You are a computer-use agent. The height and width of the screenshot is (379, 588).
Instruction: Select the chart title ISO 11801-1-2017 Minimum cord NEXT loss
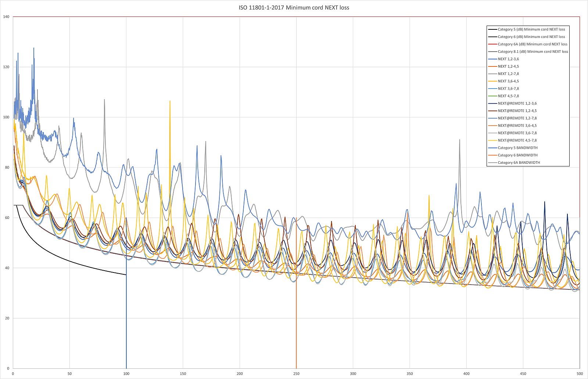pyautogui.click(x=294, y=7)
